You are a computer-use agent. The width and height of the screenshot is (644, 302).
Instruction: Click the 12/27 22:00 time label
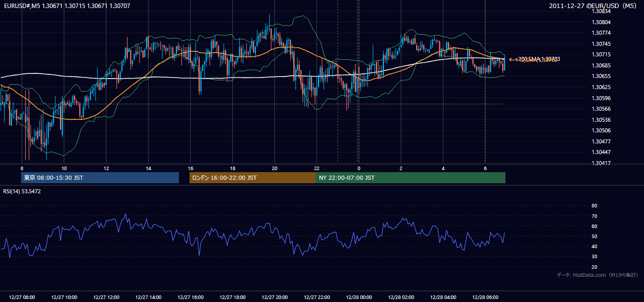(x=317, y=297)
